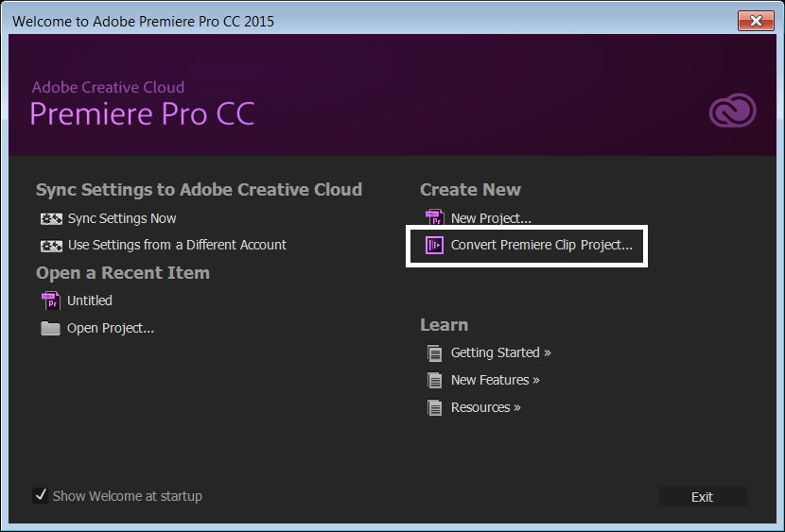Open the recent Untitled project
The width and height of the screenshot is (785, 532).
90,300
